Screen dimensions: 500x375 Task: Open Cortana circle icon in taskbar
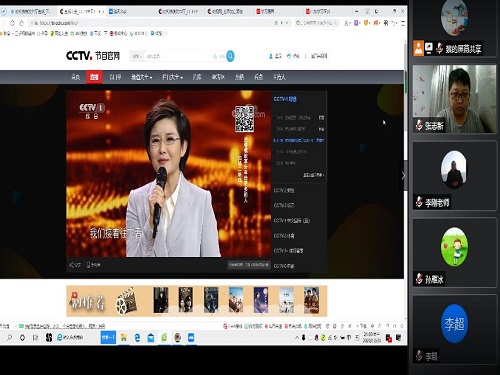pos(22,337)
